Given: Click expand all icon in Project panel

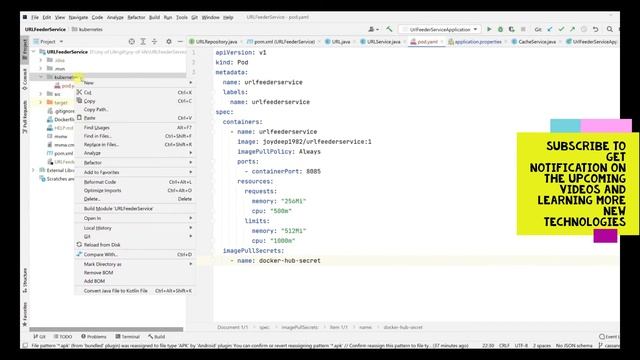Looking at the screenshot, I should [143, 42].
